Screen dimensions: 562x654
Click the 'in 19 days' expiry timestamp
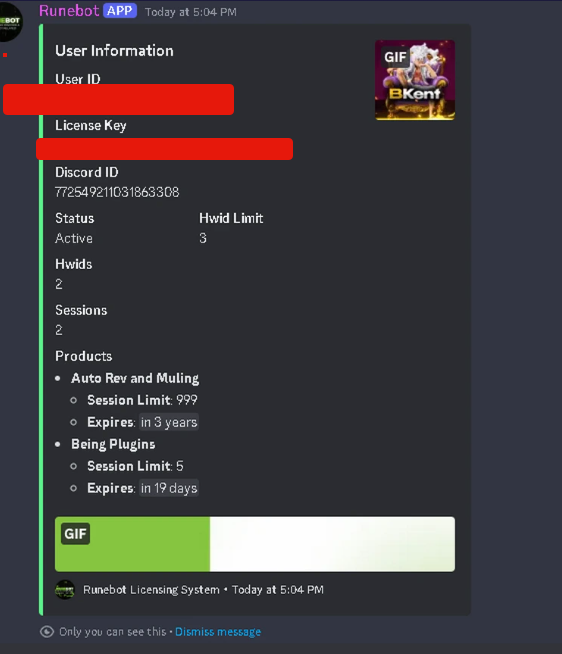click(x=169, y=488)
